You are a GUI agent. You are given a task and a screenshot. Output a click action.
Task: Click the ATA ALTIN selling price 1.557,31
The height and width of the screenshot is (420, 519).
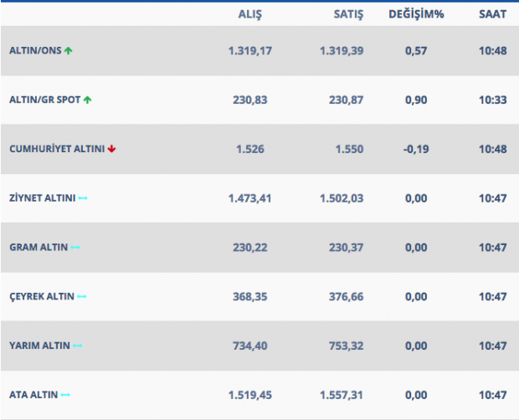(x=342, y=395)
